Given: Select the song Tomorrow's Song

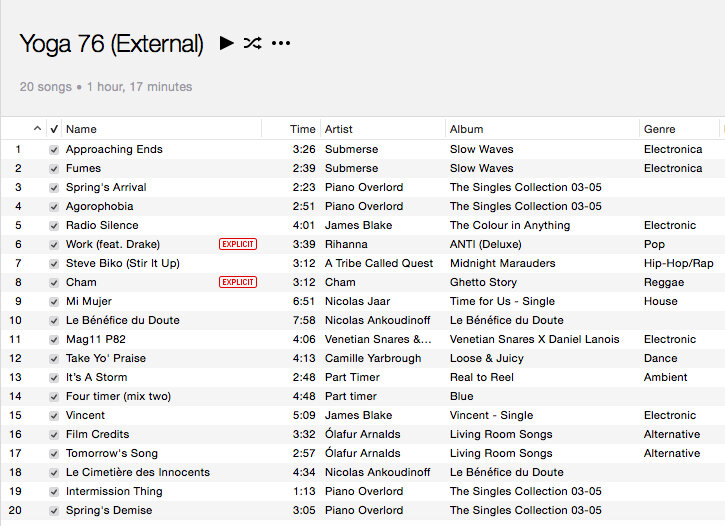Looking at the screenshot, I should [x=112, y=453].
